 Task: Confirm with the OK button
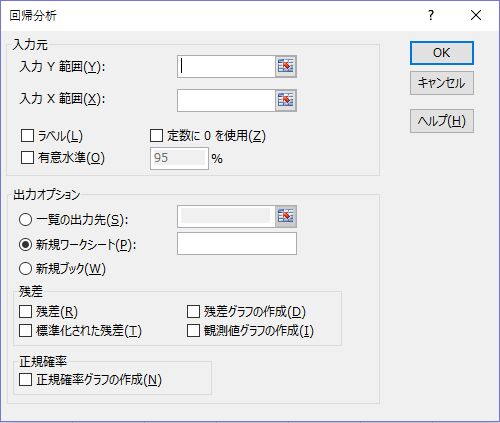coord(442,53)
